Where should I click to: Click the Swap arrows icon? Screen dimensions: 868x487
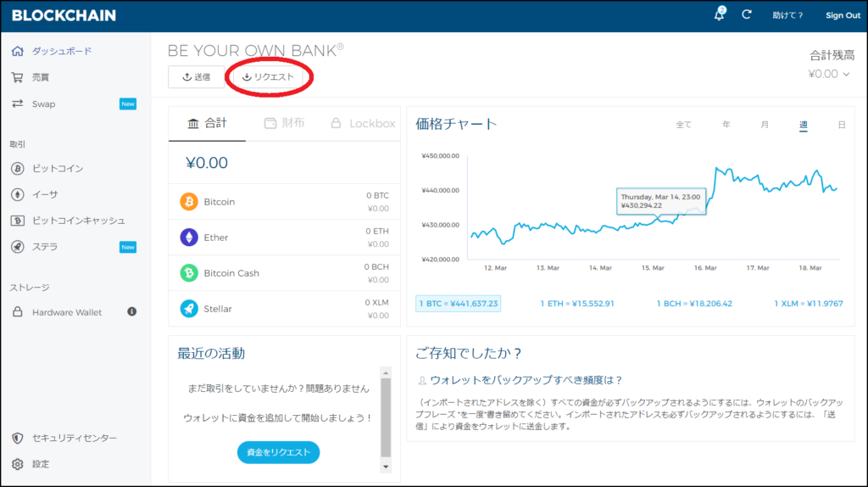coord(18,104)
